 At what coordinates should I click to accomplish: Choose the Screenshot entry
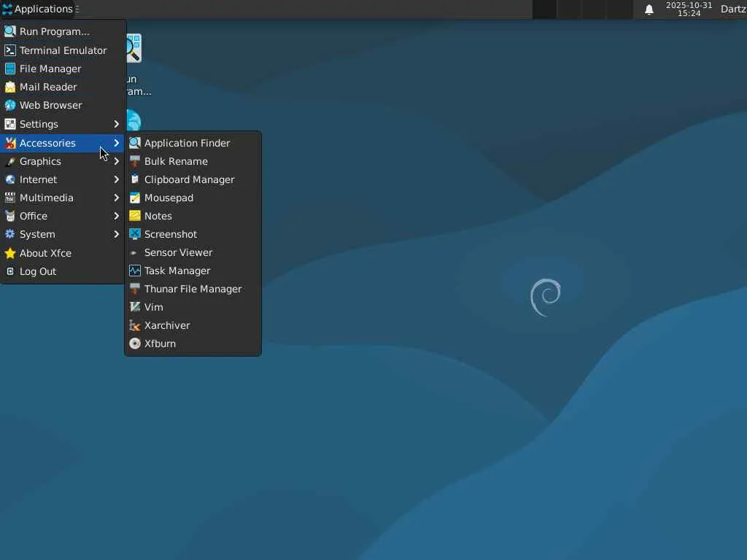[193, 234]
